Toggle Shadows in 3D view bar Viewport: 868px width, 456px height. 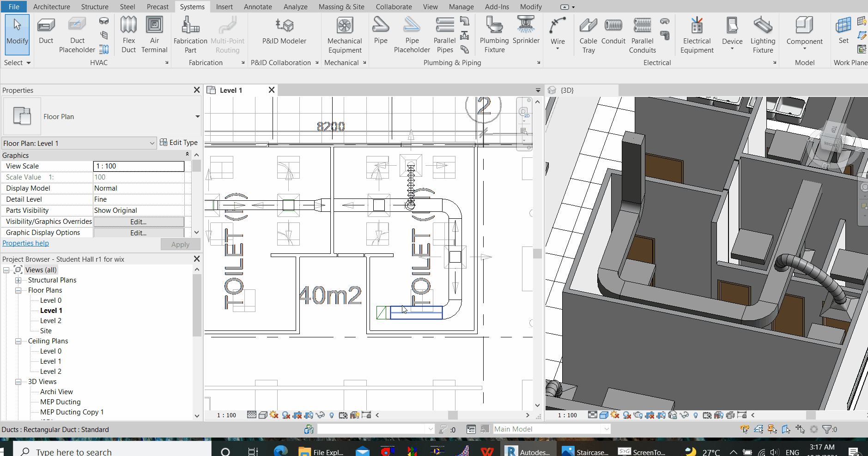[627, 415]
